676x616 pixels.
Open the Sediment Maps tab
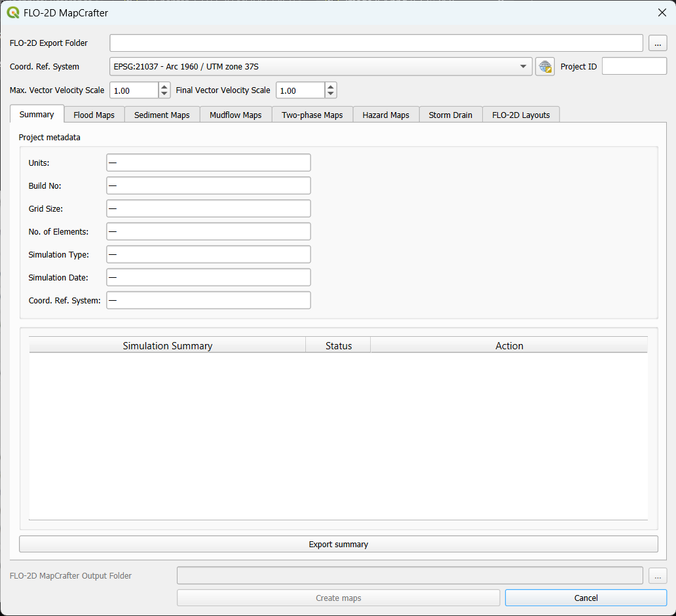click(162, 115)
